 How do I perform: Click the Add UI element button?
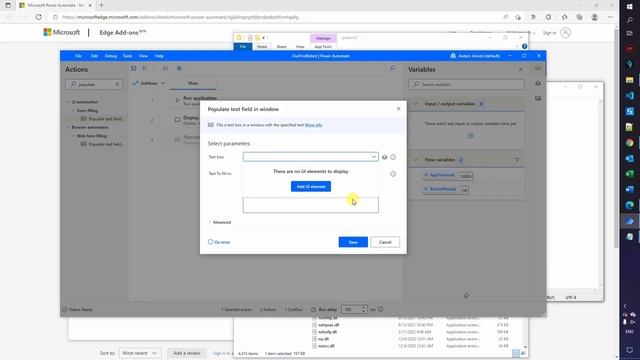311,187
